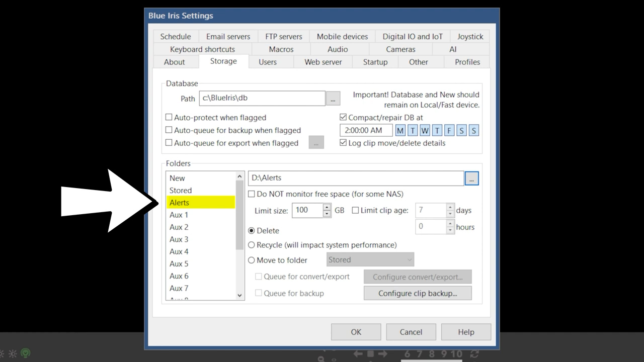Screen dimensions: 644x362
Task: Open the FTP servers tab
Action: [x=284, y=36]
